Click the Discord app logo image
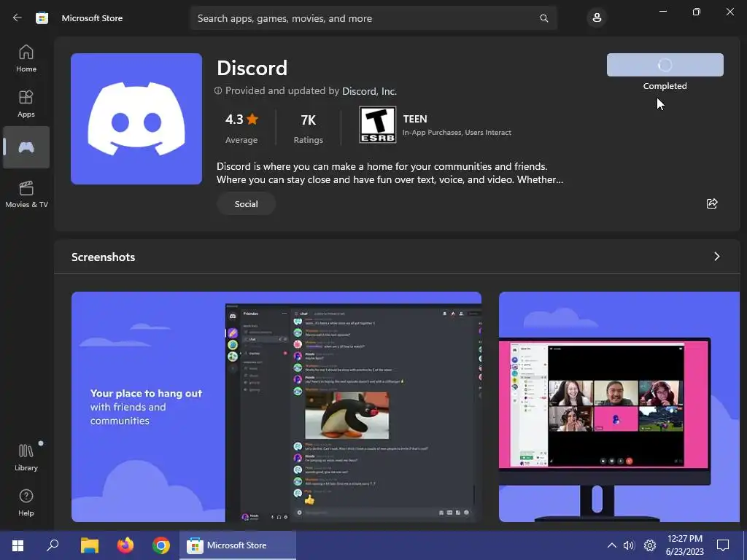This screenshot has height=560, width=747. [x=136, y=119]
